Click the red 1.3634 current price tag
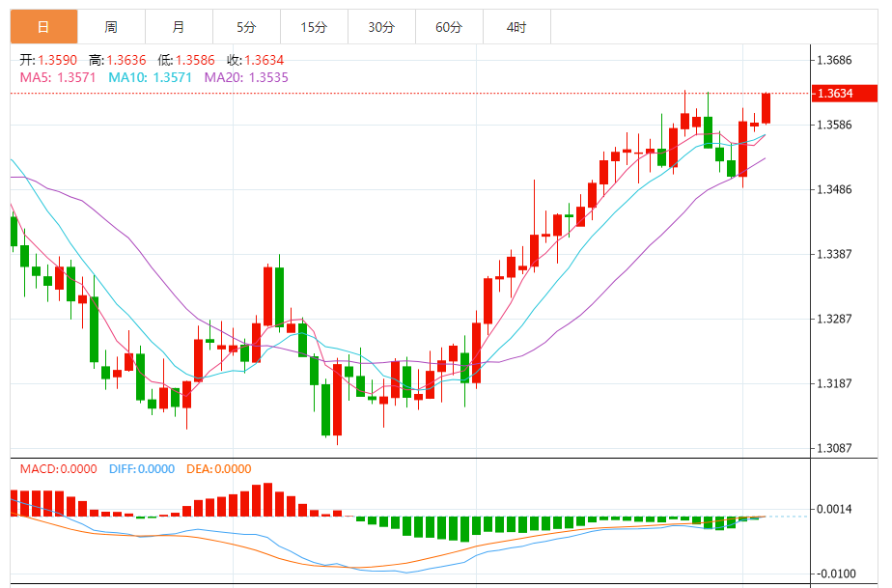The height and width of the screenshot is (588, 892). (x=844, y=93)
